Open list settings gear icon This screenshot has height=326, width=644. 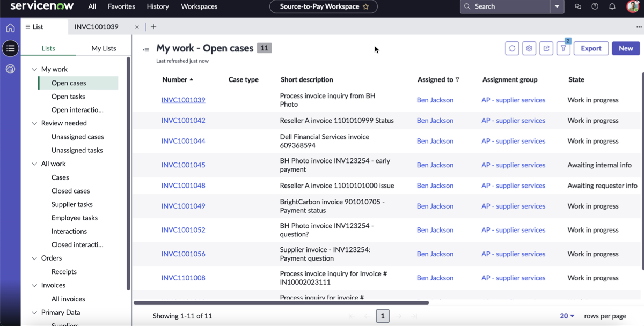click(x=529, y=48)
